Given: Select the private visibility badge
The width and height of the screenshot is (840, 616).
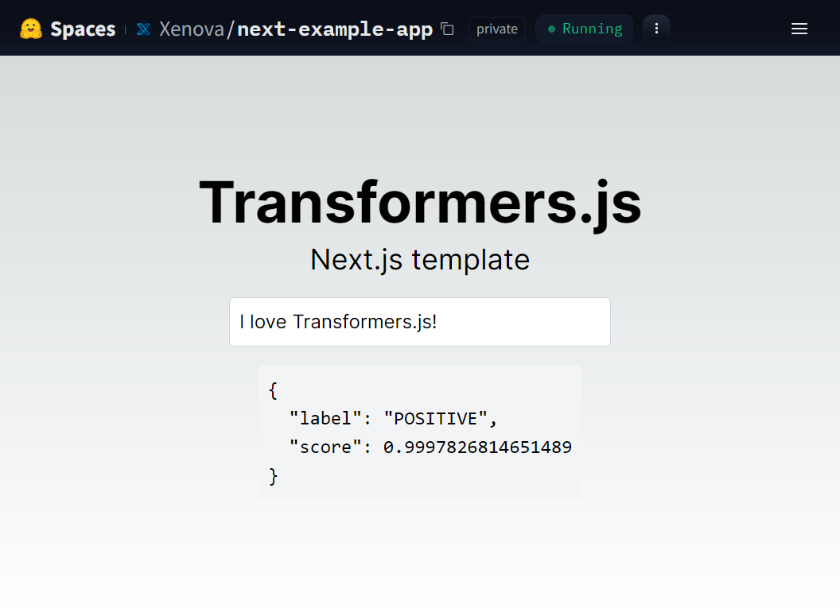Looking at the screenshot, I should click(496, 29).
